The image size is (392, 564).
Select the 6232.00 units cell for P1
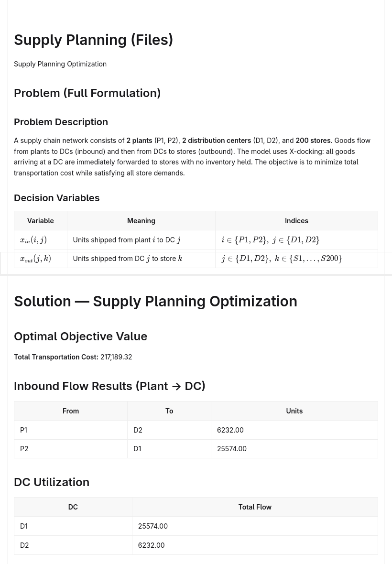coord(294,430)
